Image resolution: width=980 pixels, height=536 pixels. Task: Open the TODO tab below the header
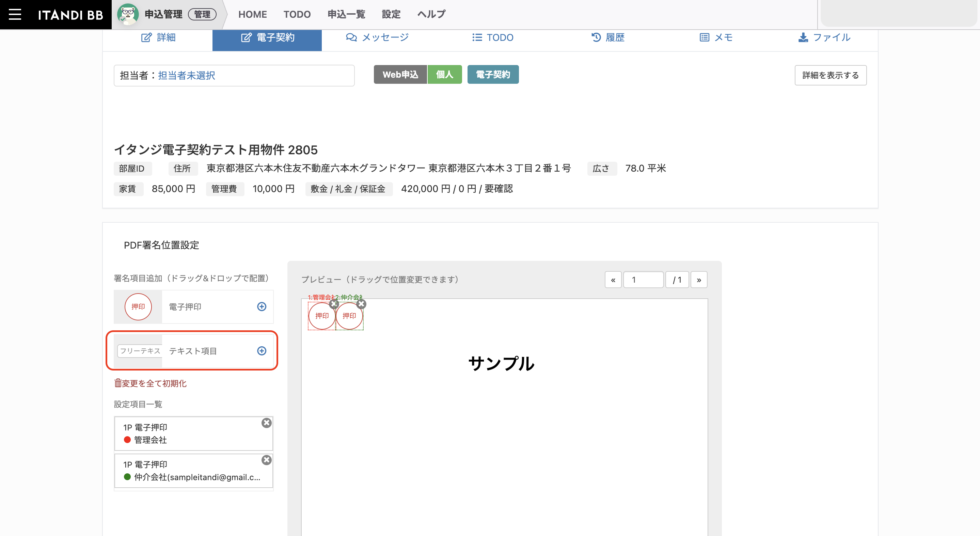coord(493,37)
